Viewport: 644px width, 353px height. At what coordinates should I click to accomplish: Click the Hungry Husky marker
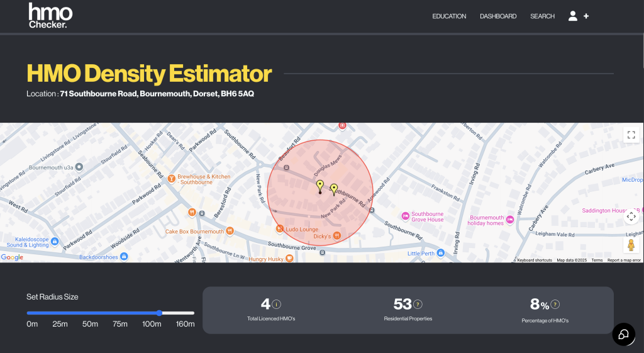coord(289,259)
